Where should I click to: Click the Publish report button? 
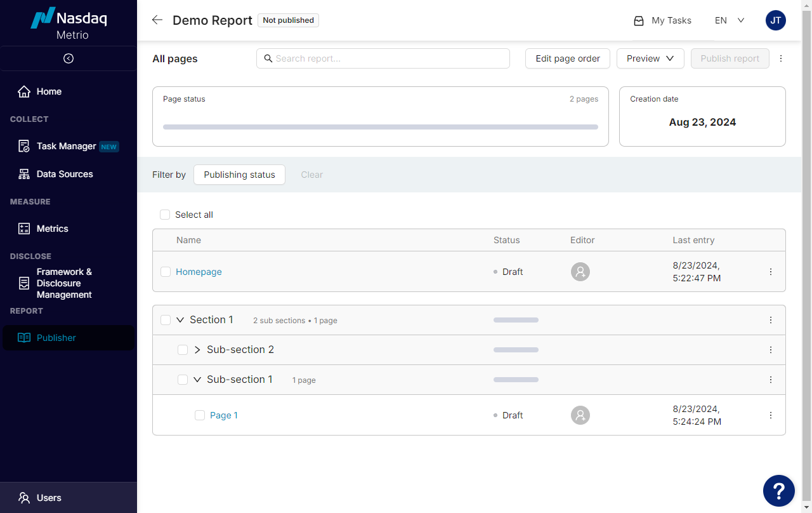(x=730, y=58)
